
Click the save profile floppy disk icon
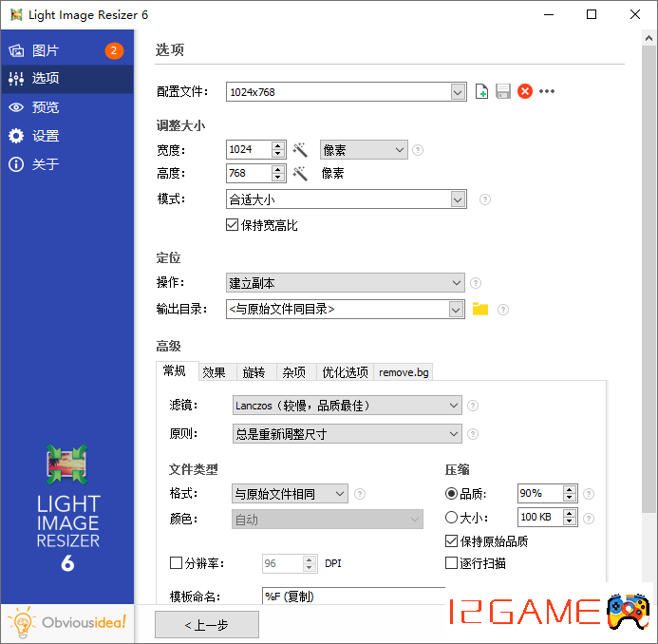tap(503, 92)
